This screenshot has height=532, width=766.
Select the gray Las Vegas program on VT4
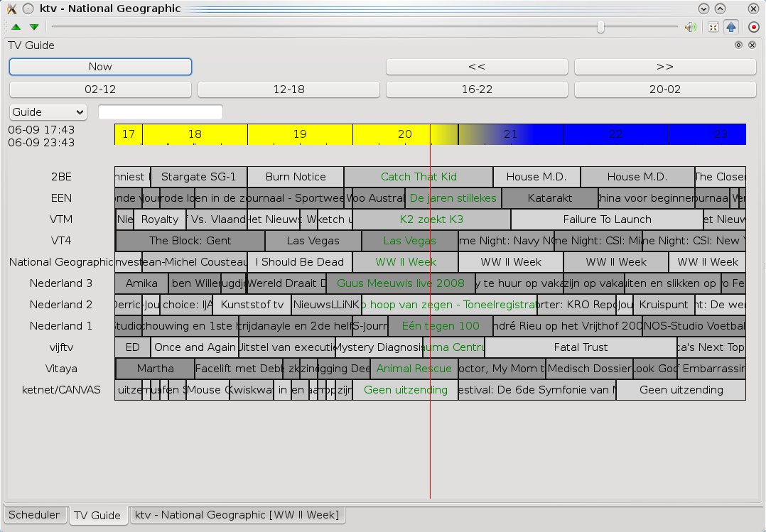313,241
